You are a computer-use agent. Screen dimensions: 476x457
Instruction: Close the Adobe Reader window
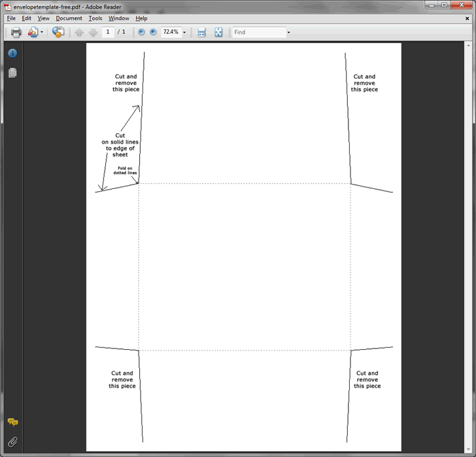pyautogui.click(x=462, y=5)
